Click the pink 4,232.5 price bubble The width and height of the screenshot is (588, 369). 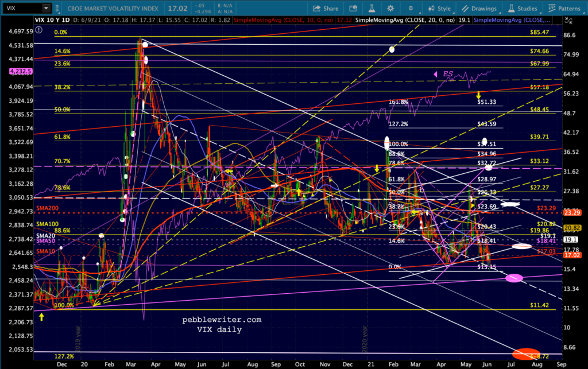click(x=21, y=71)
